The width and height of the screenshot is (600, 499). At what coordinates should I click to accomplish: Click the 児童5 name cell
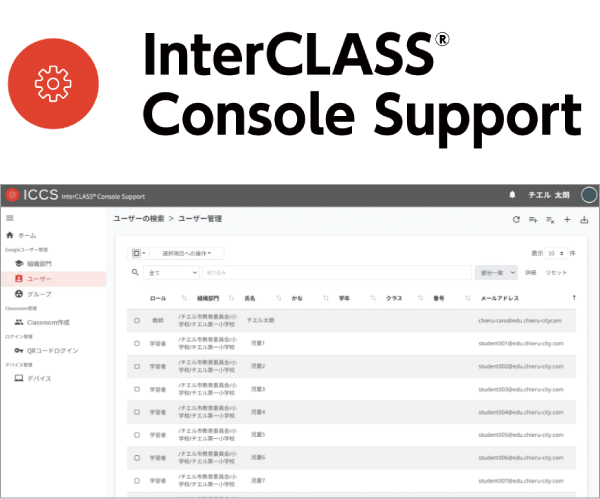[x=258, y=434]
